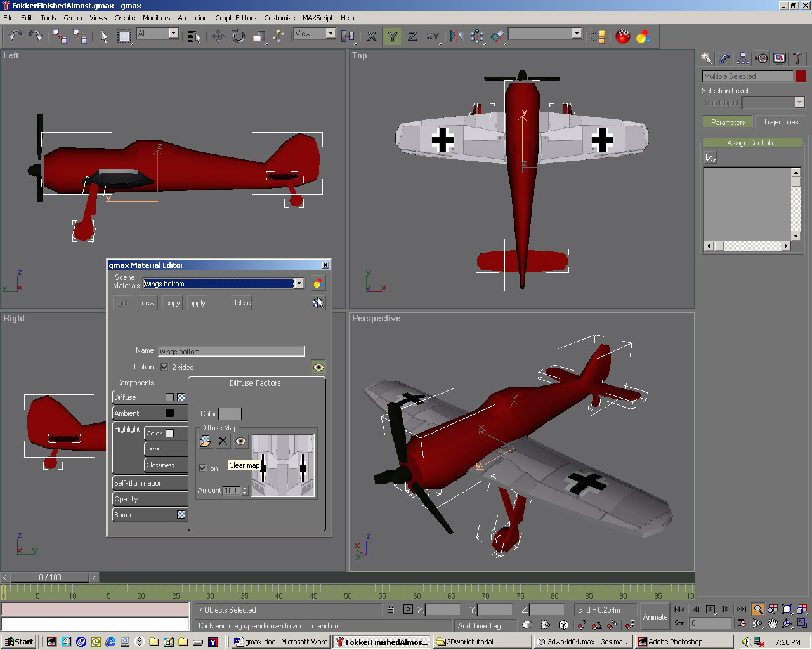
Task: Uncheck the 2-sided option
Action: click(x=164, y=367)
